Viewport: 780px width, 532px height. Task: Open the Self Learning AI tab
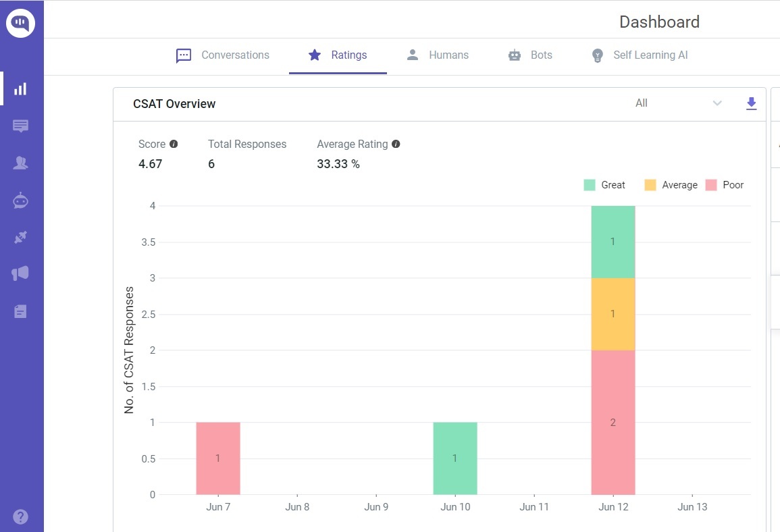(x=638, y=55)
